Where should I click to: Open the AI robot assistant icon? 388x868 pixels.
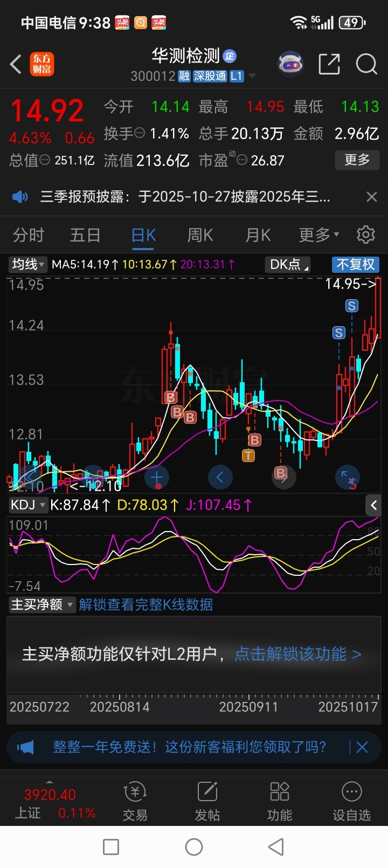(290, 65)
